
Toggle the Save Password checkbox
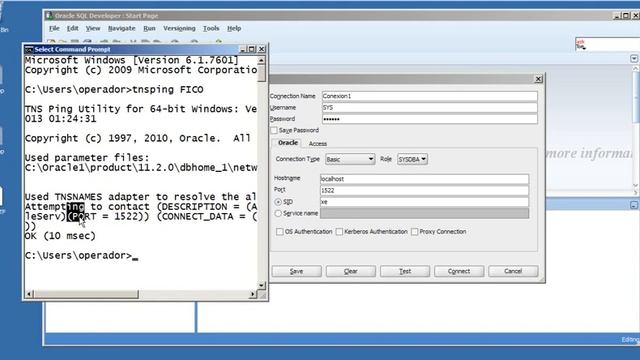pyautogui.click(x=274, y=130)
